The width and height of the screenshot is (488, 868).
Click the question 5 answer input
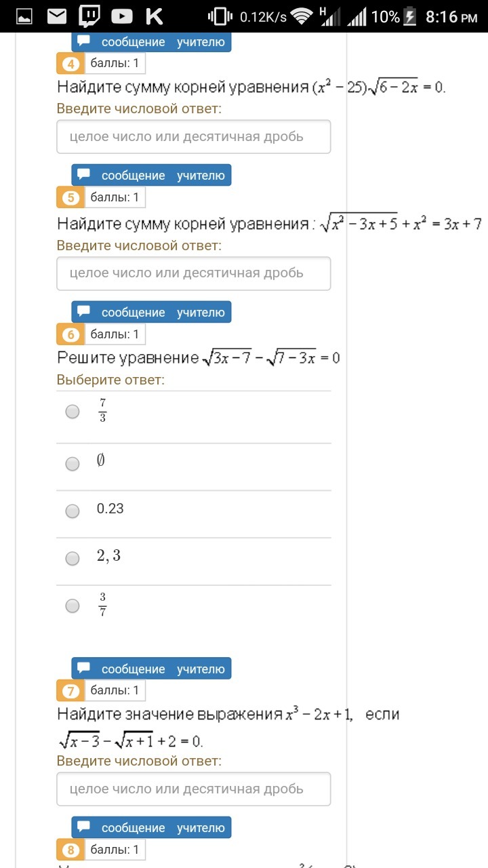194,273
